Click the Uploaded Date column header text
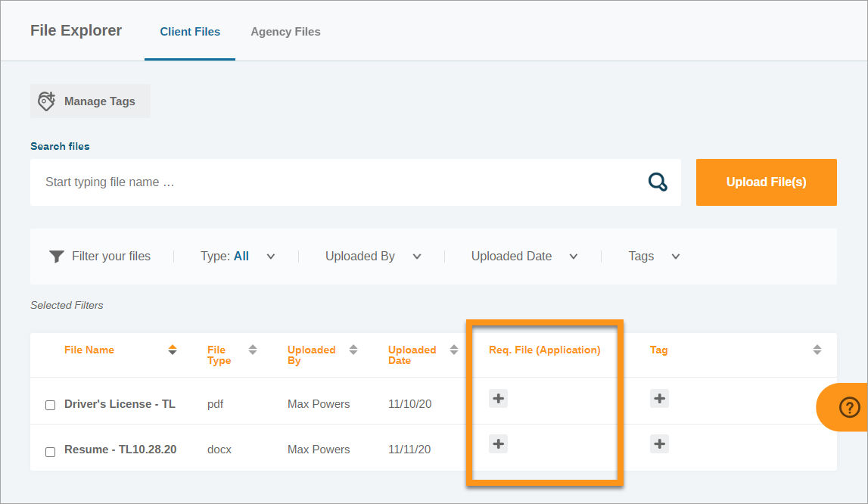The image size is (868, 504). [412, 355]
